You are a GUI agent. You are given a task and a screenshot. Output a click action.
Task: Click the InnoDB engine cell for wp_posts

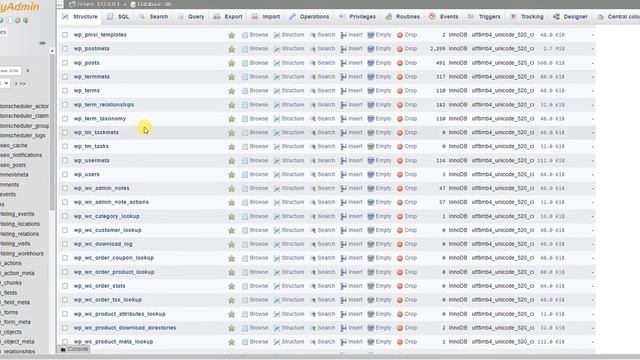click(458, 63)
